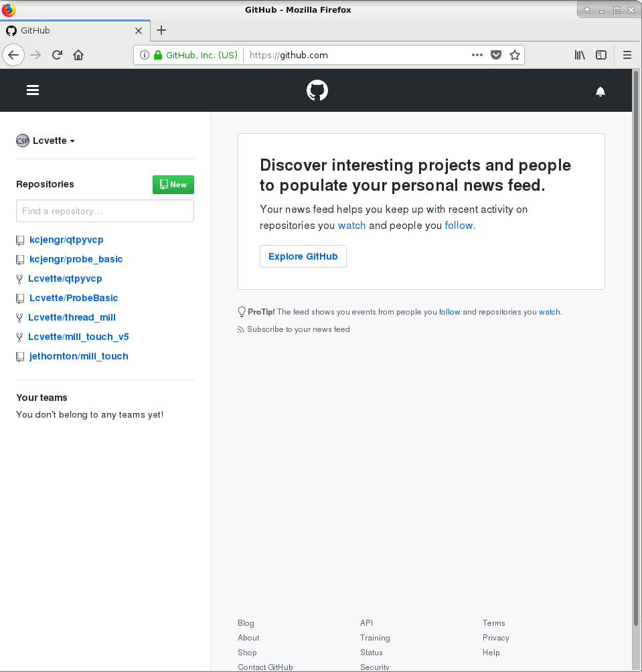Click the repo icon beside kcjengr/probe_basic
The width and height of the screenshot is (642, 672).
(20, 260)
